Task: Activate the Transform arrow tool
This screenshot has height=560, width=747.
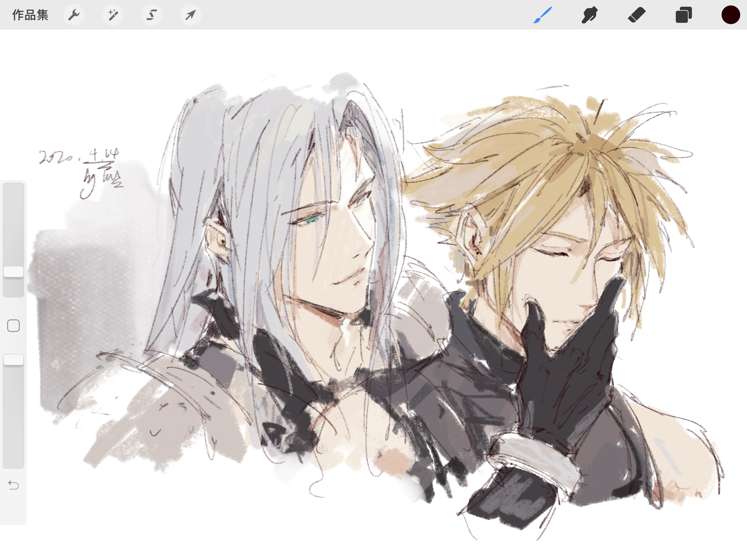Action: pos(190,15)
